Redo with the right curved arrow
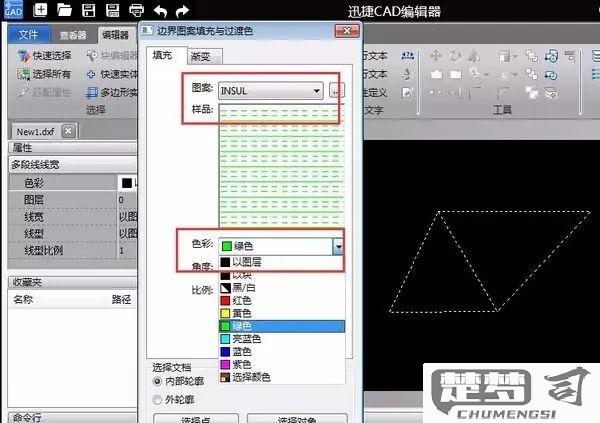Screen dimensions: 600x423 (183, 11)
